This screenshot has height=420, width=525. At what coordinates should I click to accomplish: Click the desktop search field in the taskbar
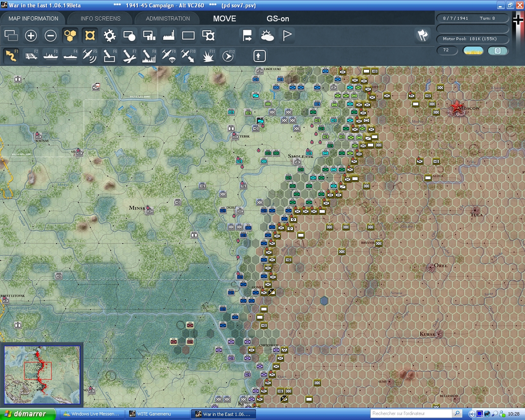(411, 413)
